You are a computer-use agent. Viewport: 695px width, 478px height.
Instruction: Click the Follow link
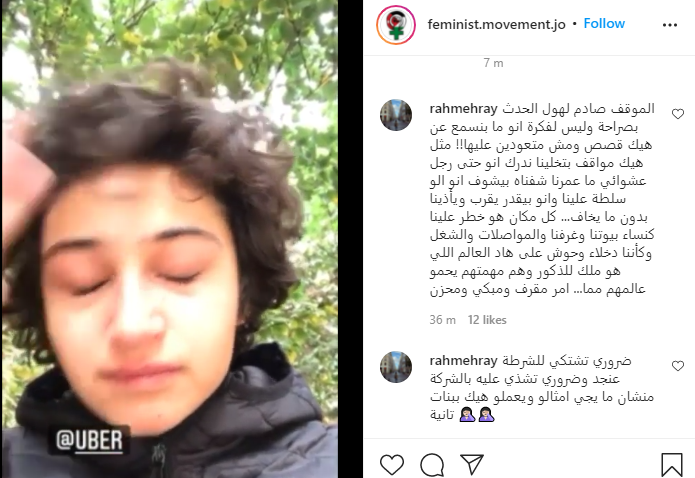point(604,24)
